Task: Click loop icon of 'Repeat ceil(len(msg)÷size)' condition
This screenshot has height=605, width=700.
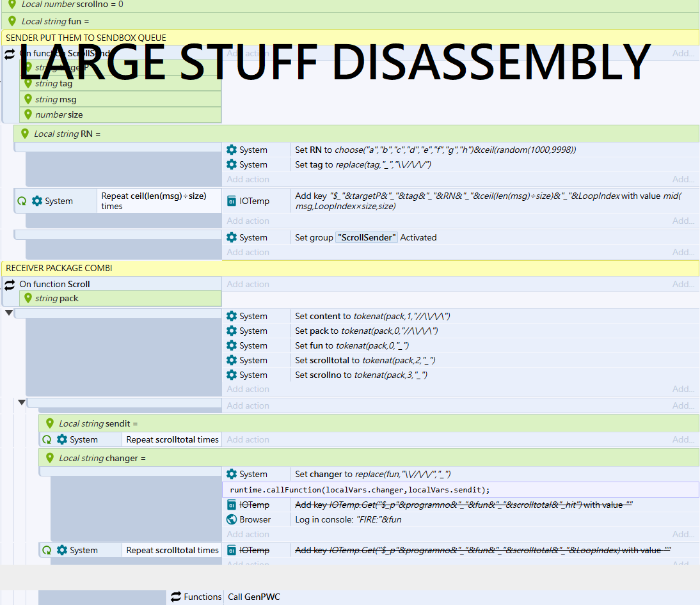Action: [x=21, y=201]
